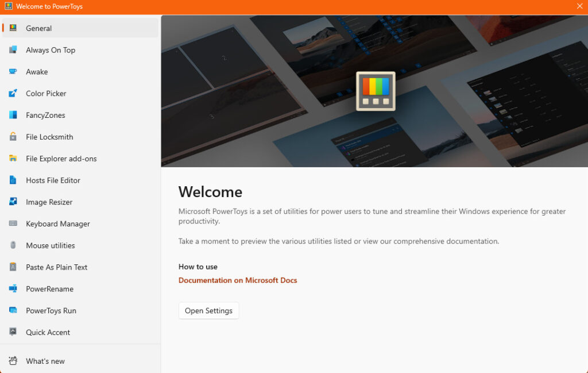Select Paste As Plain Text entry
The height and width of the screenshot is (373, 588).
[x=80, y=267]
